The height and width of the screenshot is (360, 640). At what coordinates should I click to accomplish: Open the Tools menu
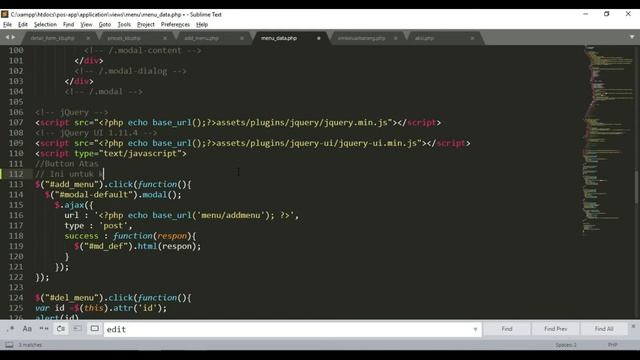124,24
